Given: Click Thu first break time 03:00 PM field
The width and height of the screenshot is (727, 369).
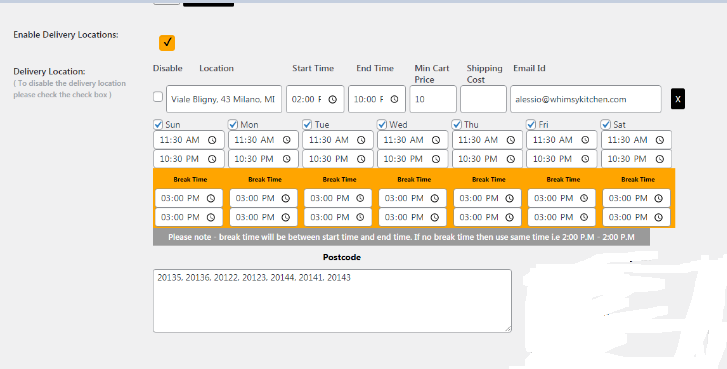Looking at the screenshot, I should pos(487,198).
